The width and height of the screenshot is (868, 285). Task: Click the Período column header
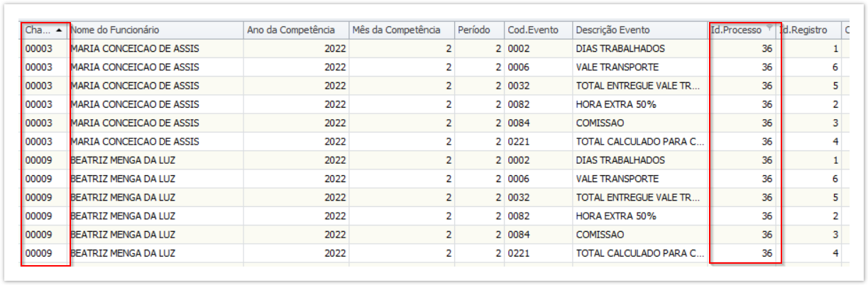474,30
